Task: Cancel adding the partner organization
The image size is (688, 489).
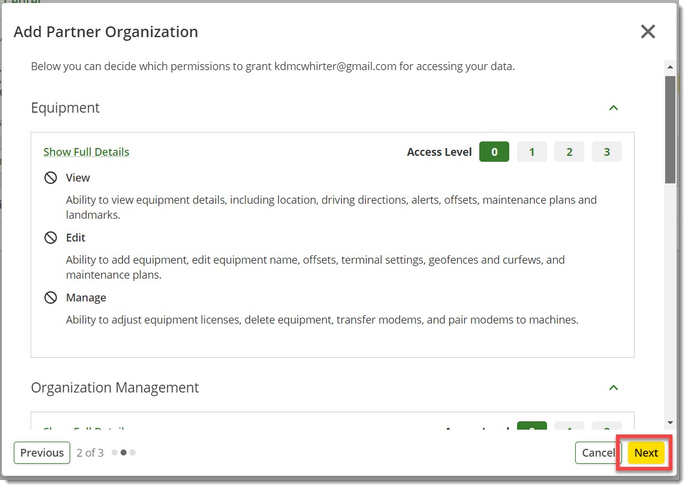Action: 597,453
